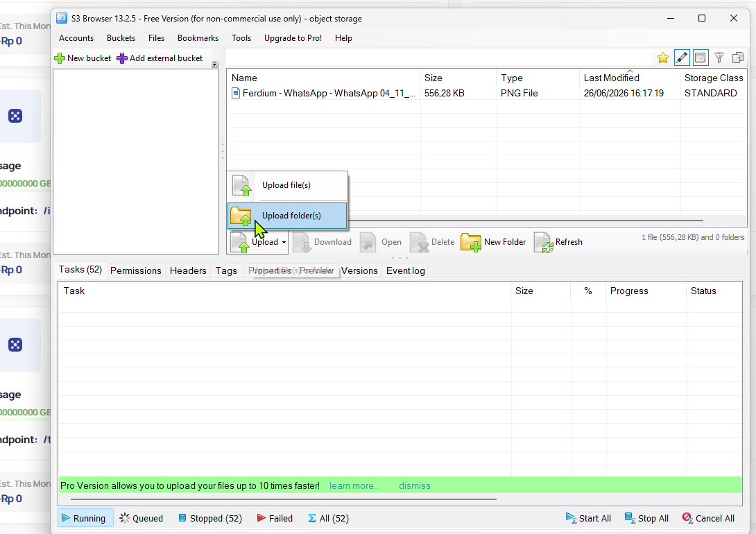Screen dimensions: 756x534
Task: Click the learn more.. link
Action: click(x=354, y=486)
